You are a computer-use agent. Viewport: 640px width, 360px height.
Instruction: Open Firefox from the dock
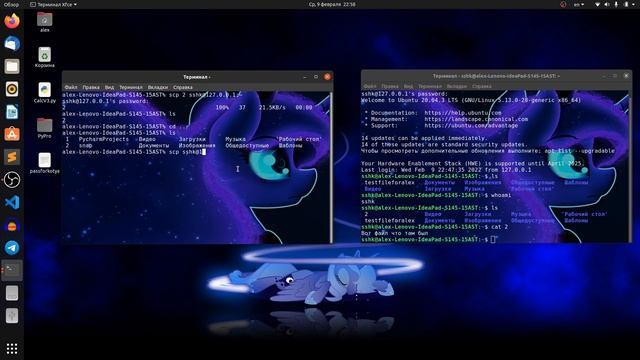click(x=12, y=21)
